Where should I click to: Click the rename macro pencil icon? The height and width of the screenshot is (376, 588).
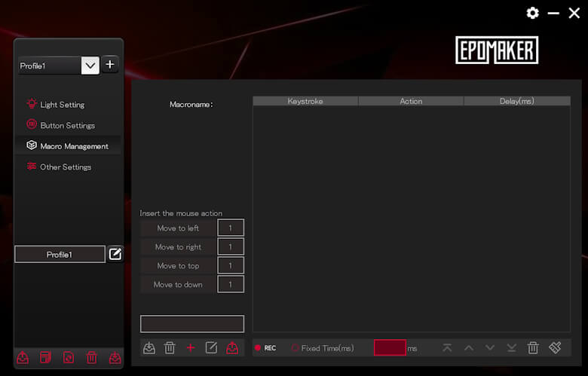(x=212, y=347)
